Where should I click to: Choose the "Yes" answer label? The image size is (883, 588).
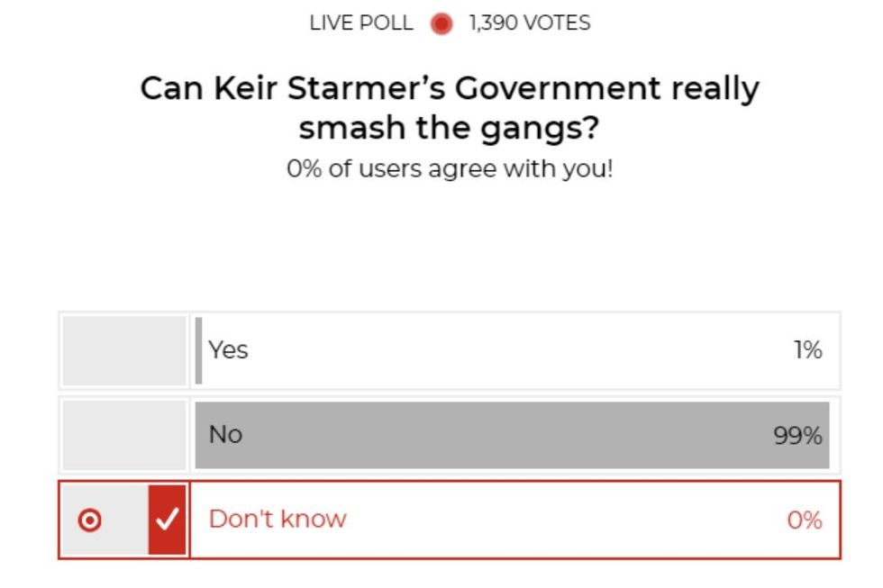point(228,349)
